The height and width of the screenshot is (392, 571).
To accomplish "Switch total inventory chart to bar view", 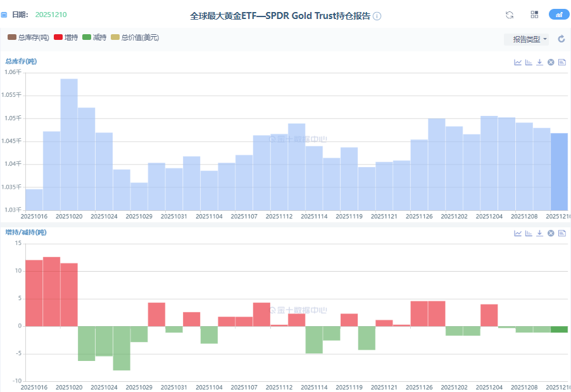I will (529, 62).
